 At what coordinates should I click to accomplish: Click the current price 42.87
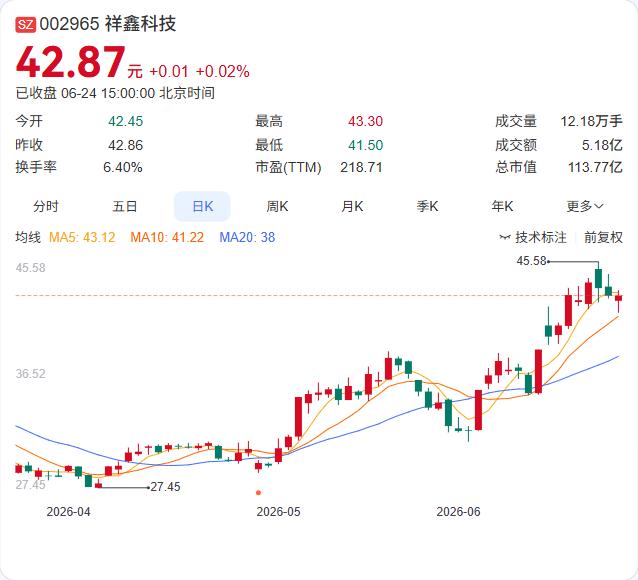point(70,62)
